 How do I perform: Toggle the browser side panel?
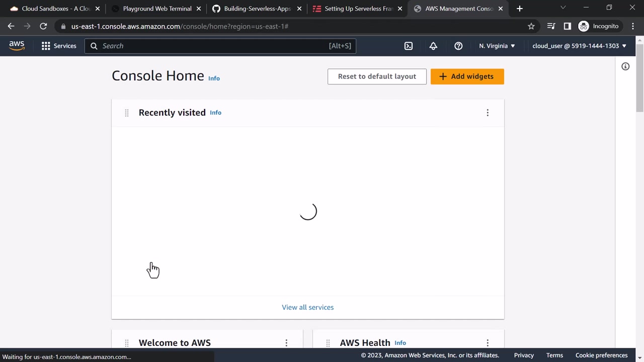[x=568, y=26]
